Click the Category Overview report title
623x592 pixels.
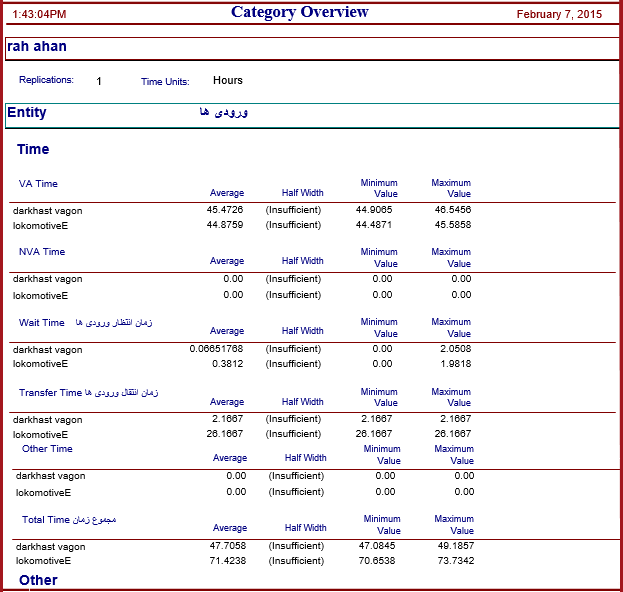pyautogui.click(x=300, y=12)
